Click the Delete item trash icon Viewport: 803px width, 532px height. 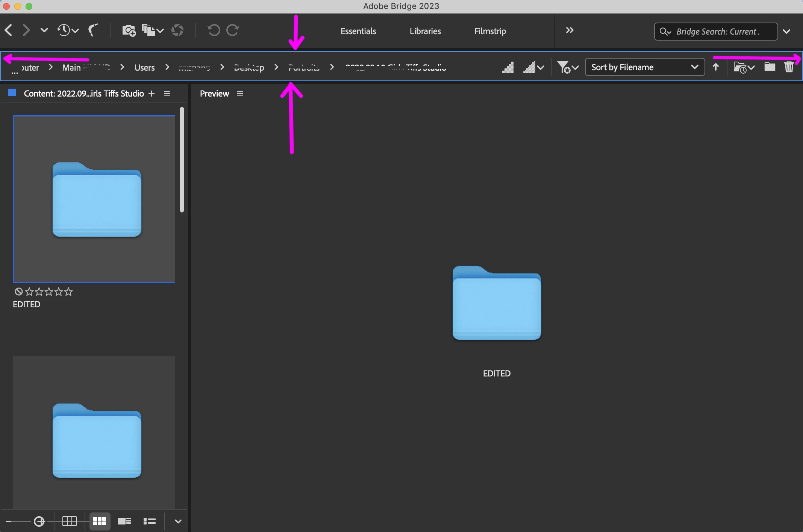(x=789, y=67)
